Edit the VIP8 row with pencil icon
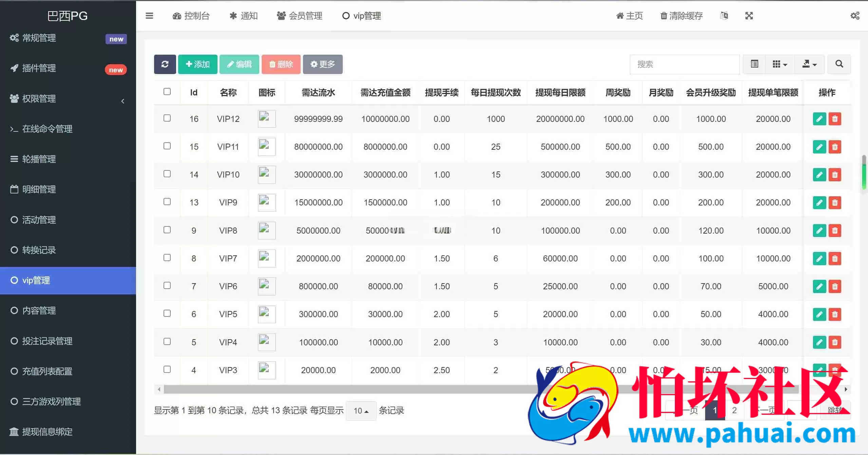Screen dimensions: 868x455 pyautogui.click(x=819, y=231)
